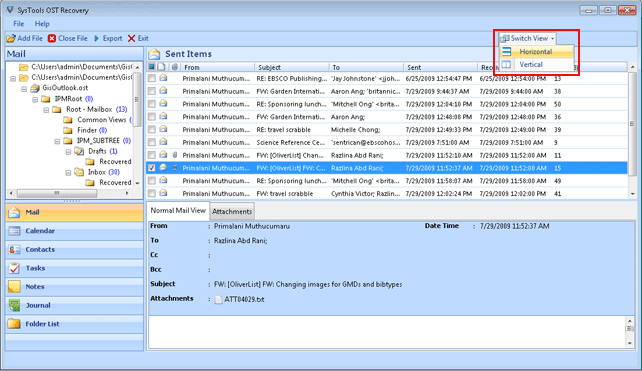Click the envelope icon of RE: EBSCO Publishing row
The width and height of the screenshot is (642, 371).
coord(163,78)
